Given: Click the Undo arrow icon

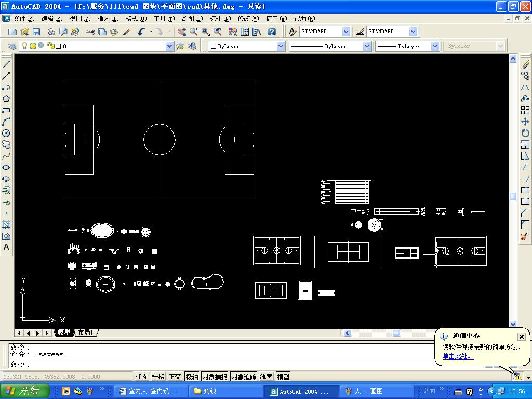Looking at the screenshot, I should pyautogui.click(x=141, y=32).
